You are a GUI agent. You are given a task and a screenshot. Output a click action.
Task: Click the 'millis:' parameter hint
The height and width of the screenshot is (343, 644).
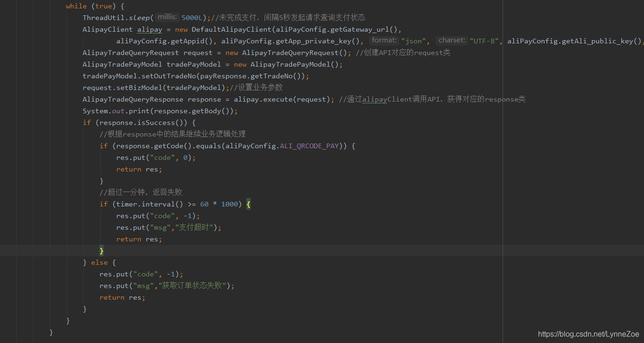click(168, 17)
